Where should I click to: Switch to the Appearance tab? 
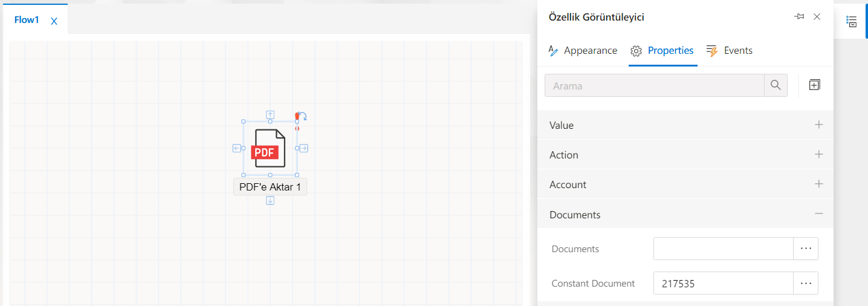(583, 51)
